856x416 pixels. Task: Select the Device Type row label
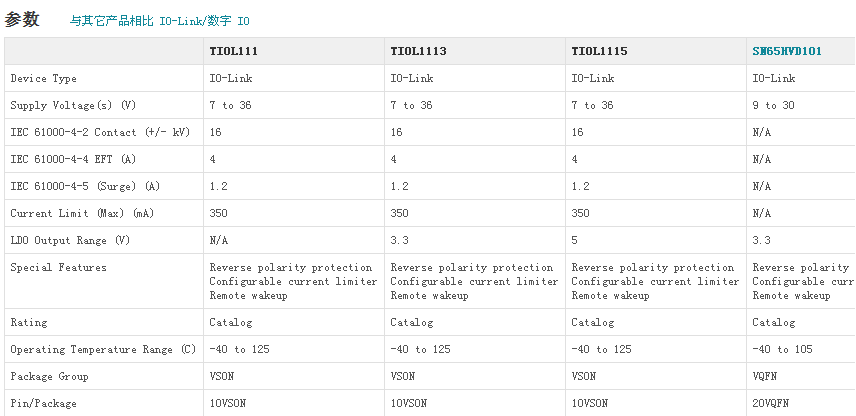pyautogui.click(x=43, y=78)
